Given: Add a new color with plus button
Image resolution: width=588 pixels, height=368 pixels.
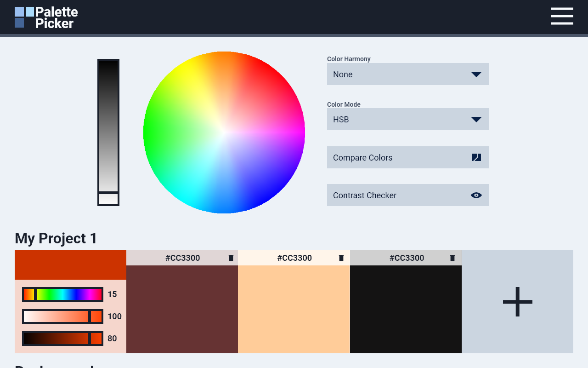Looking at the screenshot, I should pos(518,302).
